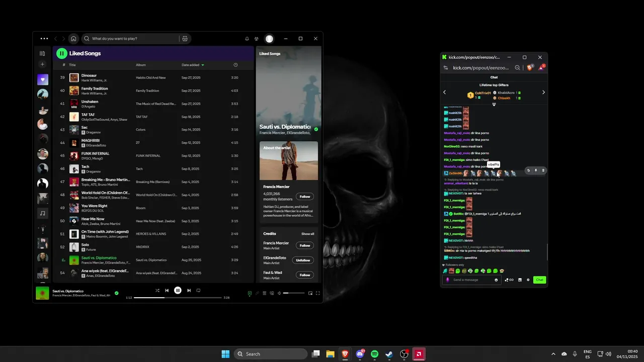Toggle liked checkmark beside Sauti vs. Diplomatico title
Image resolution: width=644 pixels, height=362 pixels.
[x=316, y=129]
